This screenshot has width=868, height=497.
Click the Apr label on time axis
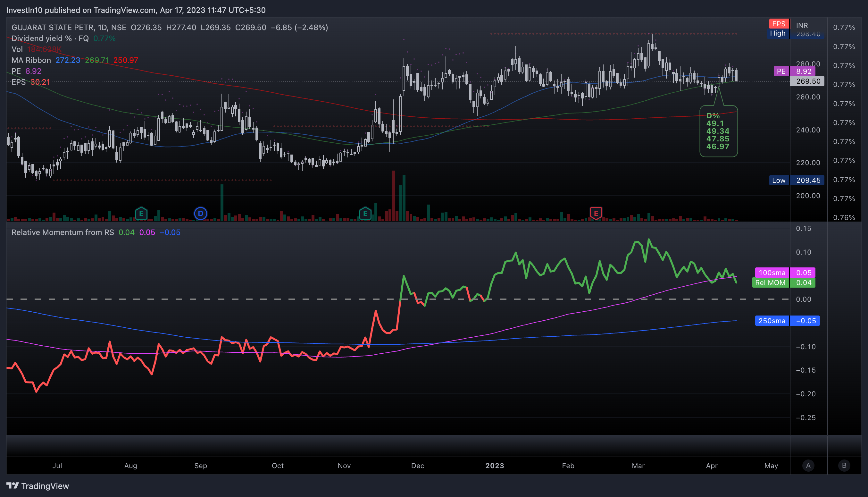711,466
